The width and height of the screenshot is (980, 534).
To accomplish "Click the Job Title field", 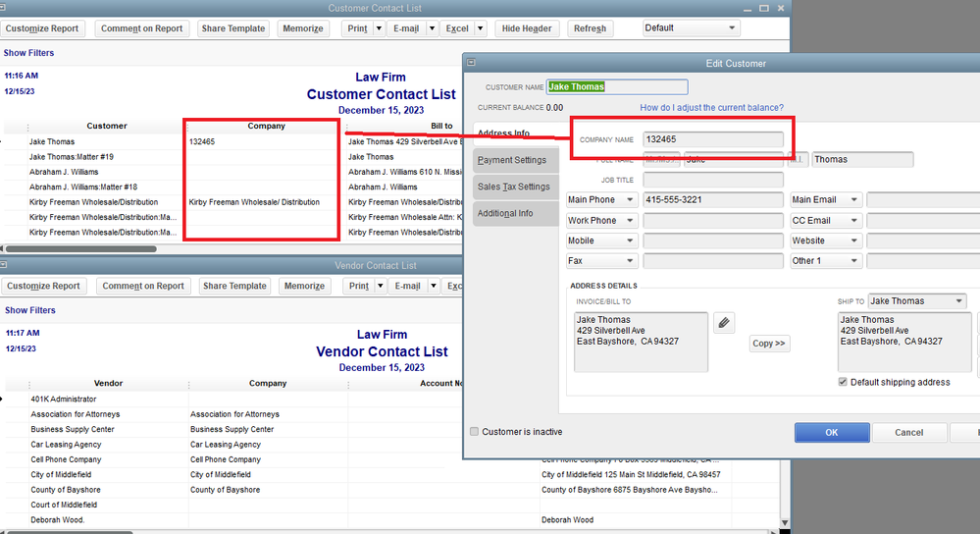I will (713, 180).
